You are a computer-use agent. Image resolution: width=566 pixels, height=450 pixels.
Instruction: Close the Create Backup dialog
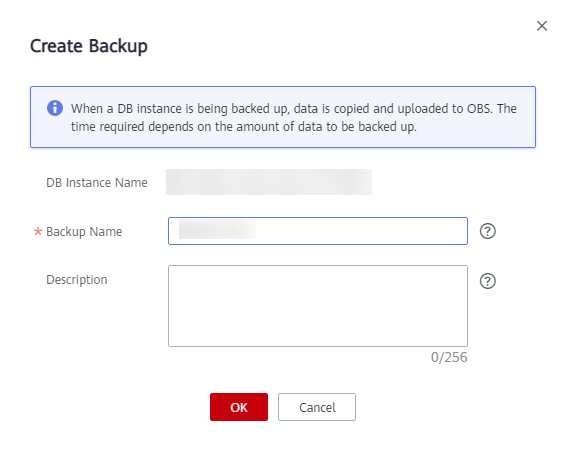[x=541, y=26]
